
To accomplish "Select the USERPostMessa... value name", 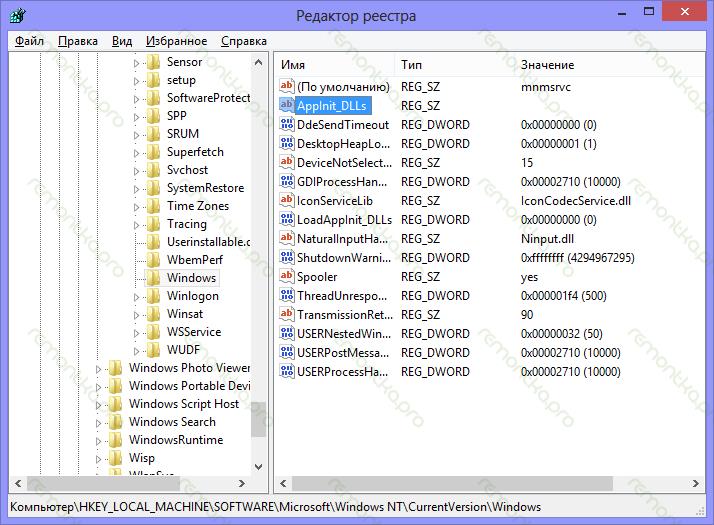I will (x=343, y=353).
